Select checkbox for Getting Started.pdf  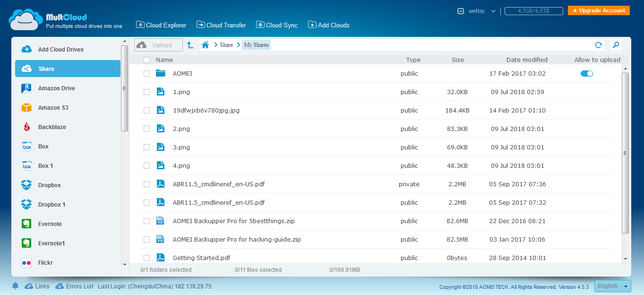[x=147, y=258]
